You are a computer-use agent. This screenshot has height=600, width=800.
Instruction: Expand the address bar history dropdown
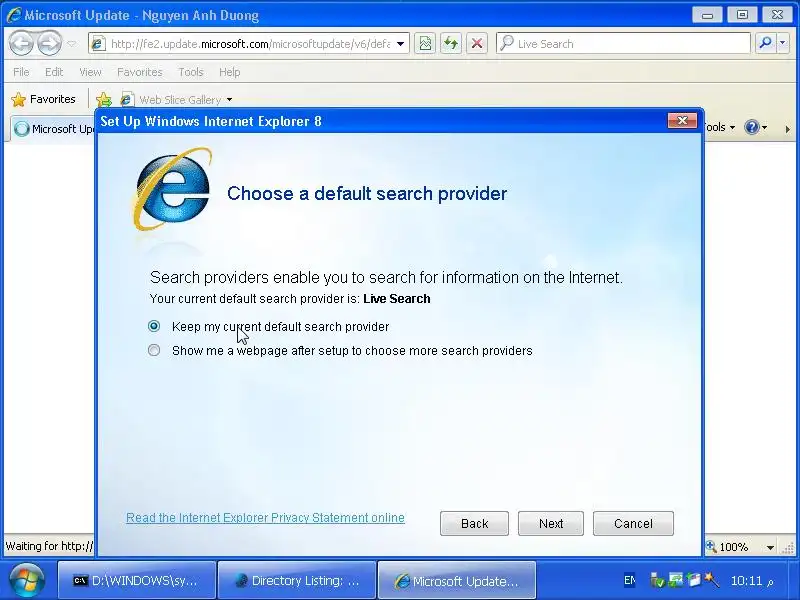pyautogui.click(x=401, y=44)
